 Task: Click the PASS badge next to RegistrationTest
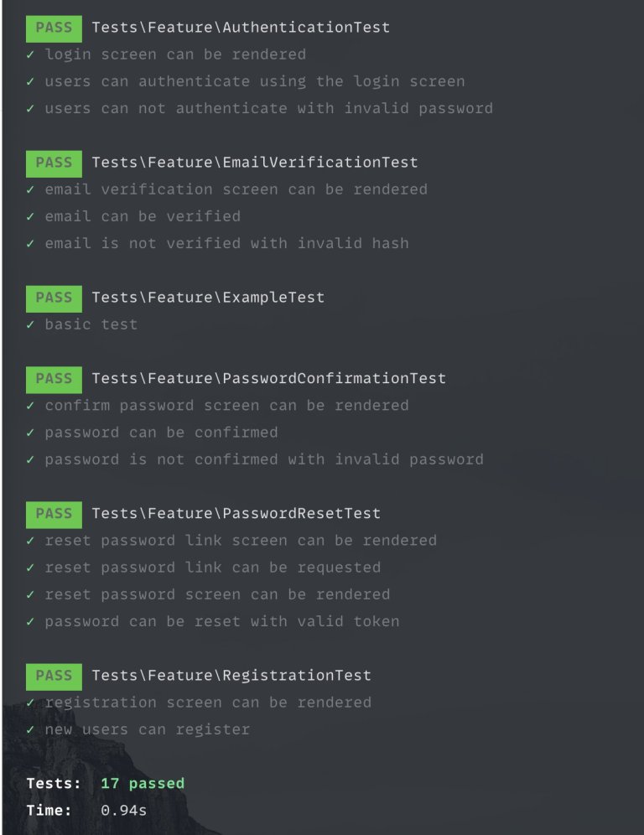point(54,676)
